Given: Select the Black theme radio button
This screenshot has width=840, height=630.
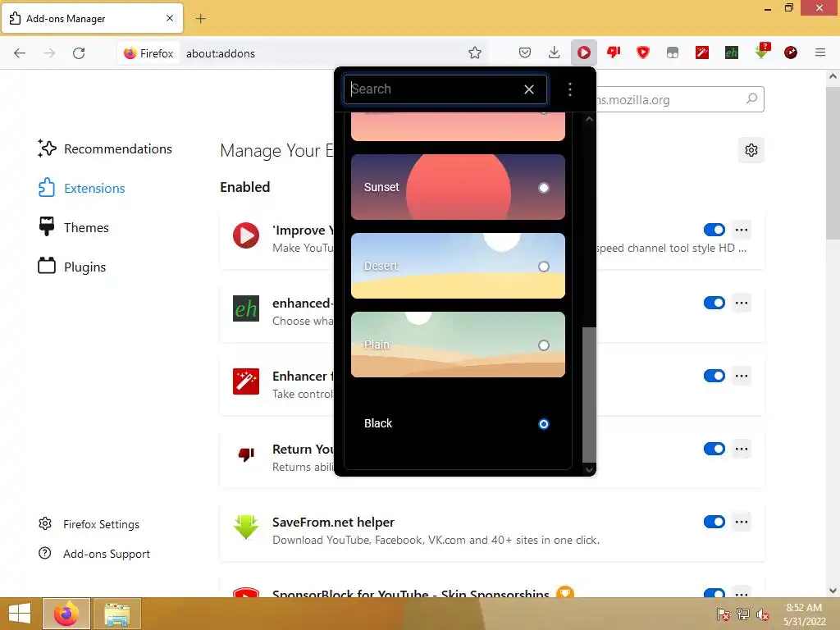Looking at the screenshot, I should [x=544, y=424].
